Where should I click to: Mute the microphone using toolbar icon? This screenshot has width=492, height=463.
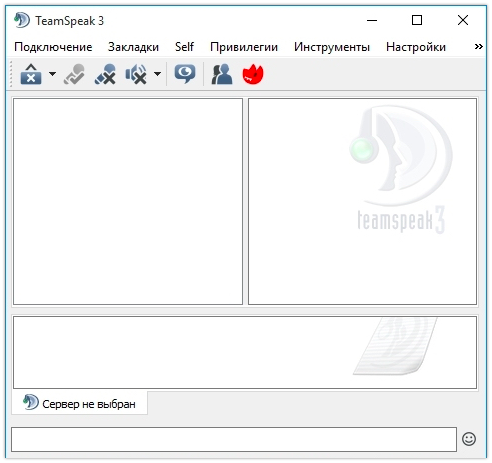[105, 74]
